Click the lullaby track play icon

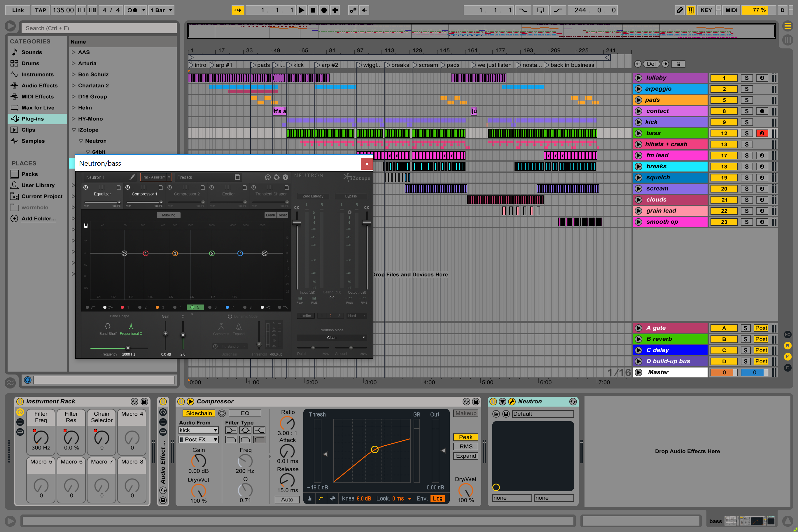coord(638,78)
